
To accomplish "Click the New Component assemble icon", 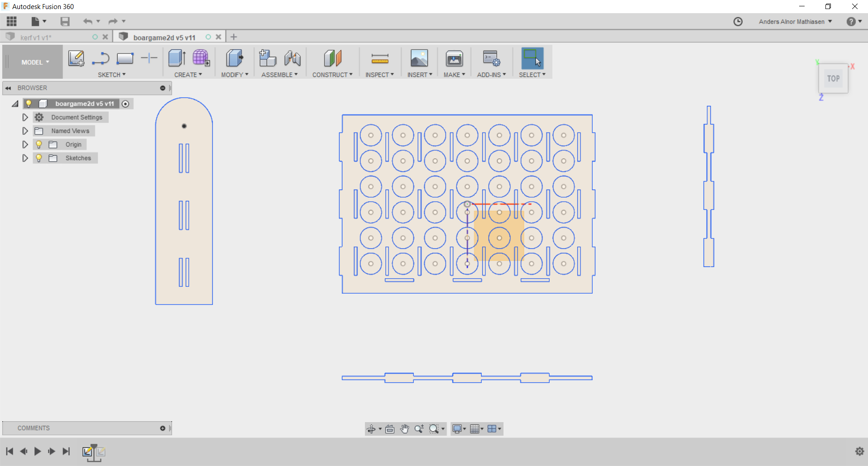I will tap(268, 58).
